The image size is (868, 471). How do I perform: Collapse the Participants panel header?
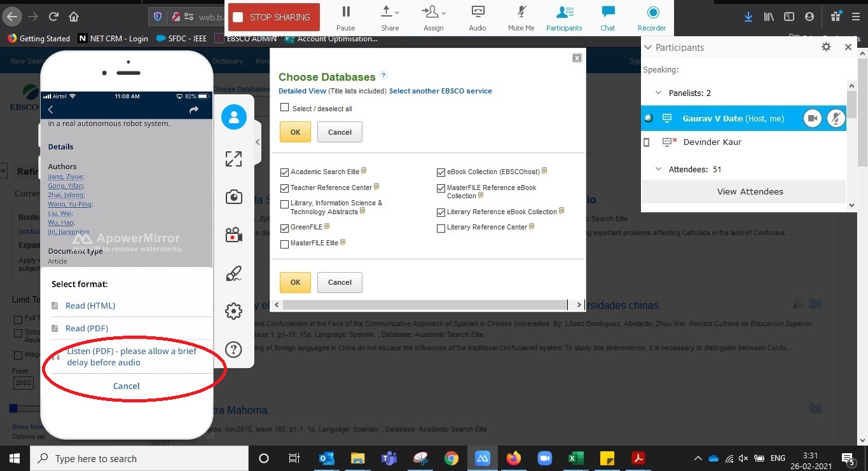647,48
